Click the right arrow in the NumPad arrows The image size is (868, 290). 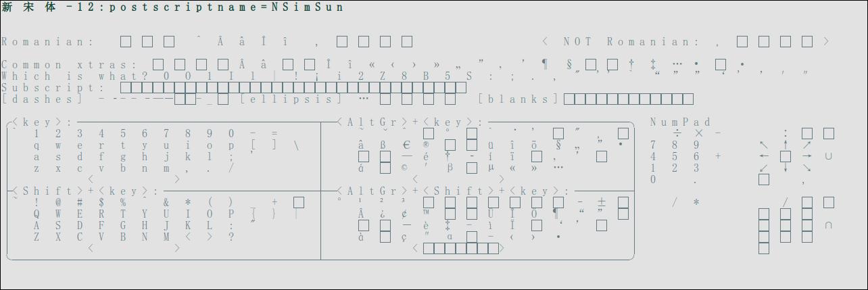tap(806, 156)
